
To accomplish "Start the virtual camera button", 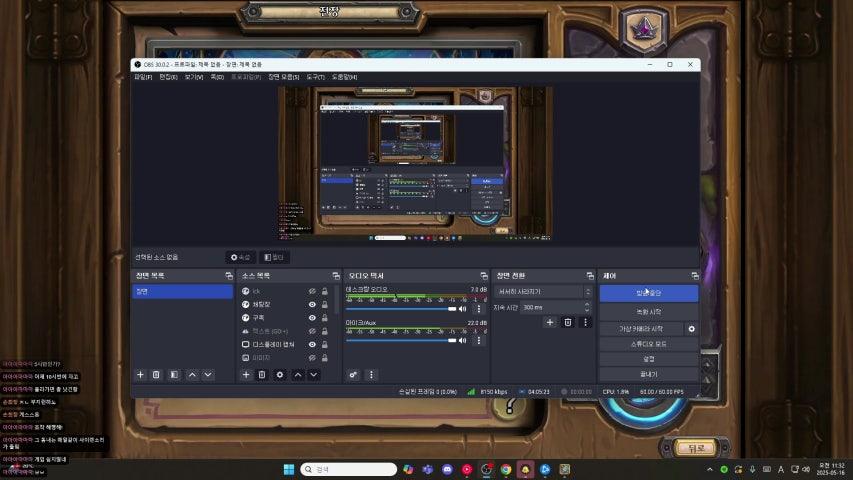I will [641, 329].
